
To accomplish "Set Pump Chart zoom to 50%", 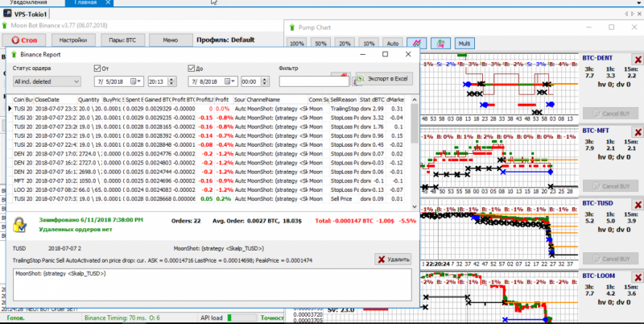I will coord(320,43).
